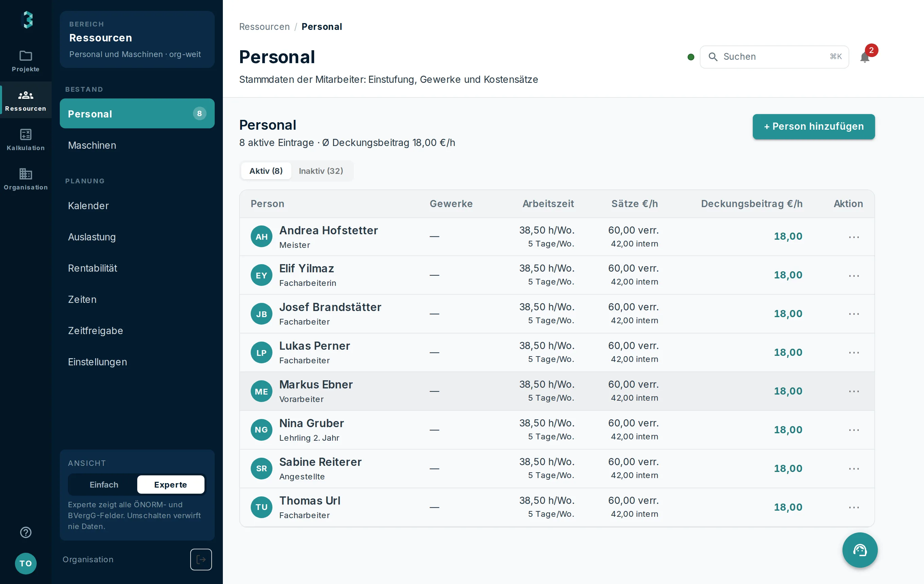Open Einstellungen in the sidebar
The height and width of the screenshot is (584, 924).
137,362
